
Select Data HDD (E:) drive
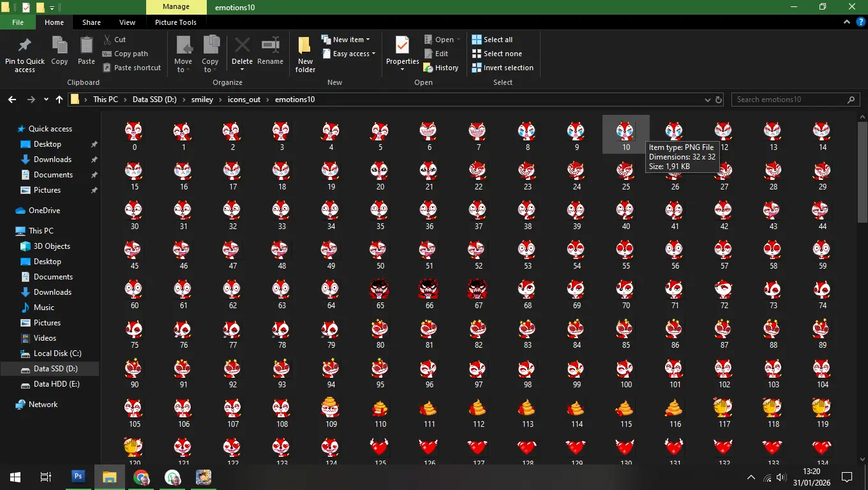coord(56,384)
